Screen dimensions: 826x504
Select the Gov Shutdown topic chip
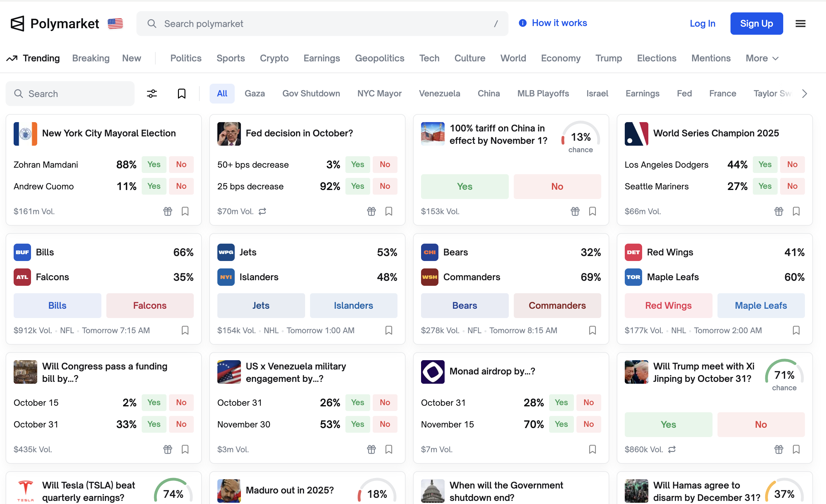click(x=311, y=94)
